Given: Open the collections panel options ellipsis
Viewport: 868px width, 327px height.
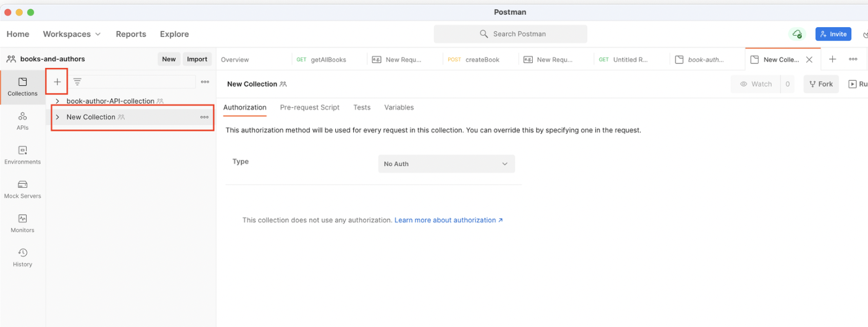Looking at the screenshot, I should [x=205, y=81].
